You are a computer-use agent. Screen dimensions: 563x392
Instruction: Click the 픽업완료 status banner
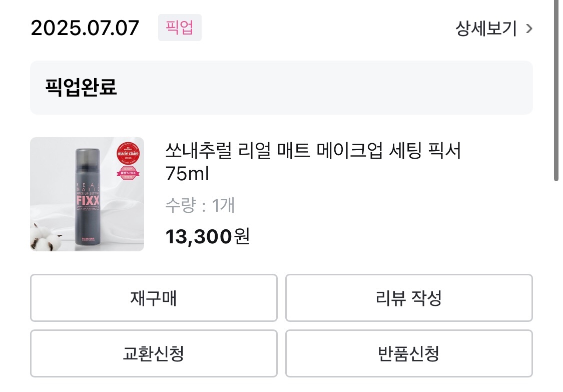tap(281, 88)
